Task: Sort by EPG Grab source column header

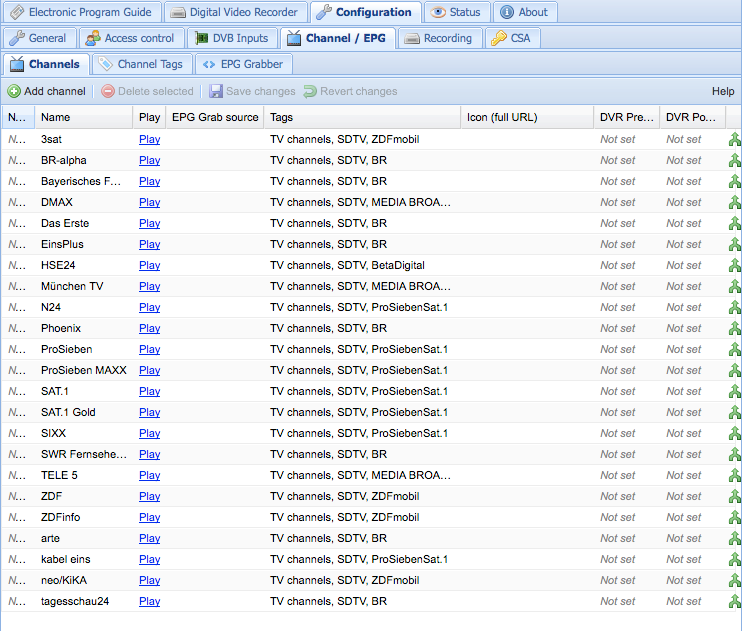Action: [x=215, y=117]
